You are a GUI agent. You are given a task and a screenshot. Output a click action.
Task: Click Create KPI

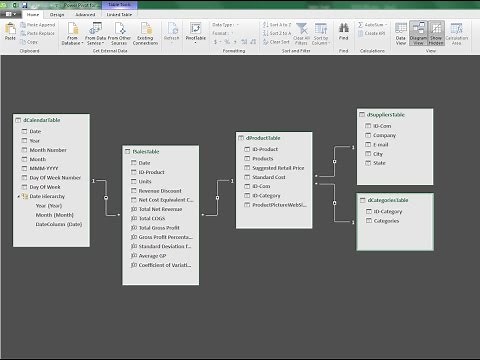372,33
